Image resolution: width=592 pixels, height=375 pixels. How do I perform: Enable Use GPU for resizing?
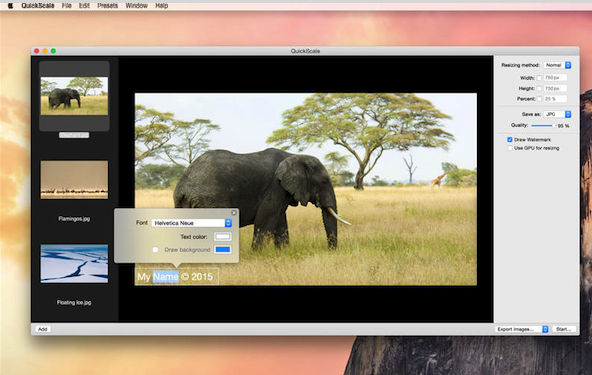510,148
